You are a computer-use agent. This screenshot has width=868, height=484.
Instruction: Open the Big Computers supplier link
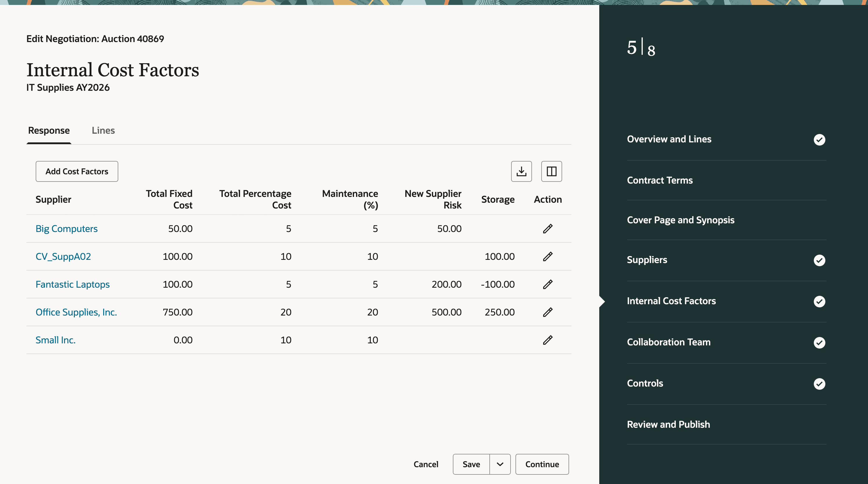point(66,229)
